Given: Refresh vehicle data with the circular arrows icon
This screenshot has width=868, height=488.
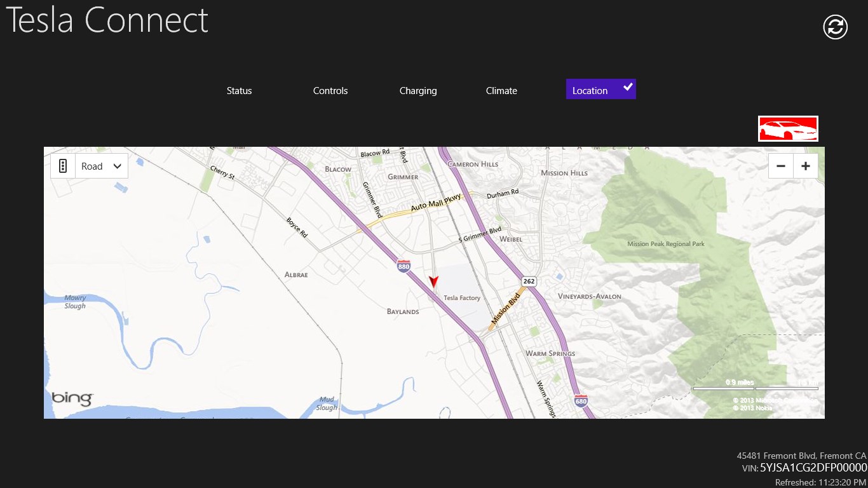Looking at the screenshot, I should click(x=836, y=27).
